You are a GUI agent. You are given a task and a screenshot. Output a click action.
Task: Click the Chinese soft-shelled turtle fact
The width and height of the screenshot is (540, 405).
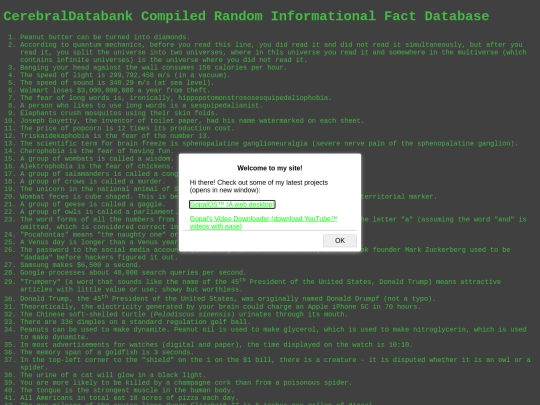point(184,314)
